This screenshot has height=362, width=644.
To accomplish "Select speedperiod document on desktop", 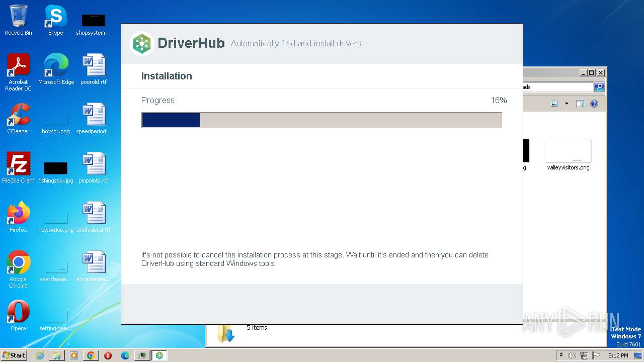I will coord(94,119).
